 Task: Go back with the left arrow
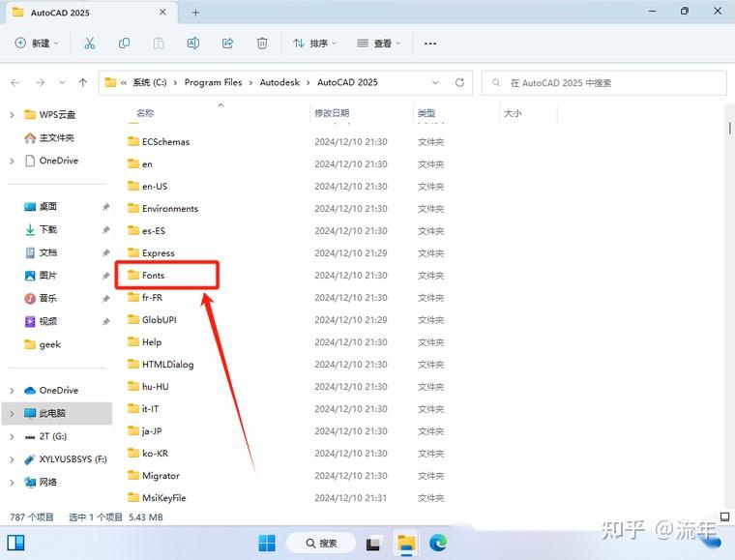click(x=15, y=83)
